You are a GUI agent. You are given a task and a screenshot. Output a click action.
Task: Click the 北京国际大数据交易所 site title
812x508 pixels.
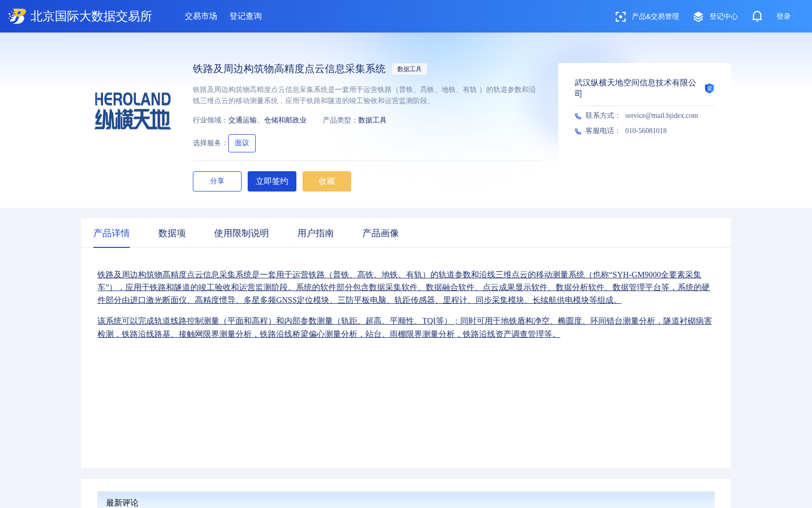(91, 16)
